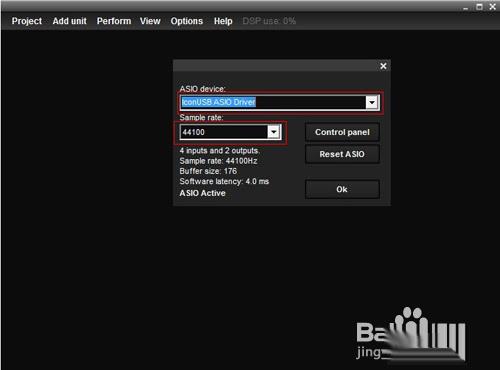Open the Add unit menu
The height and width of the screenshot is (370, 500).
click(69, 21)
